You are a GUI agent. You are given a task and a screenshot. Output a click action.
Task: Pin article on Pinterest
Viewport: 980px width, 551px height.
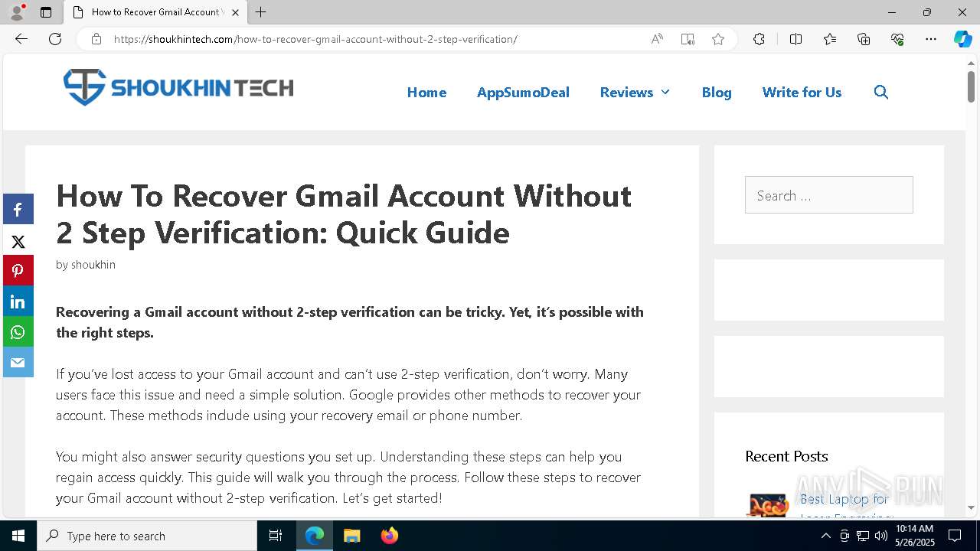(x=18, y=271)
